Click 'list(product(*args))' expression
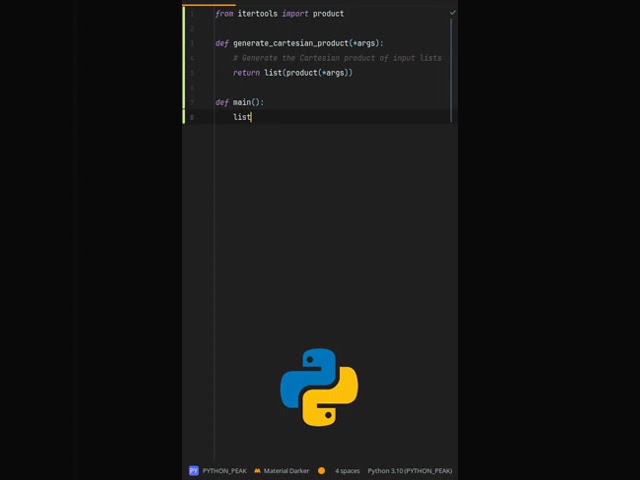Image resolution: width=640 pixels, height=480 pixels. (308, 73)
